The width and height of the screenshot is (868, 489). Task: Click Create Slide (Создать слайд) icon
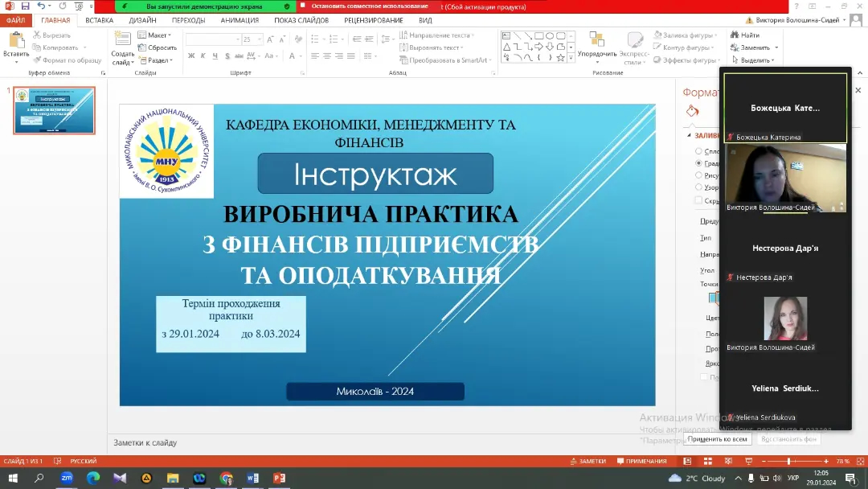click(x=122, y=44)
